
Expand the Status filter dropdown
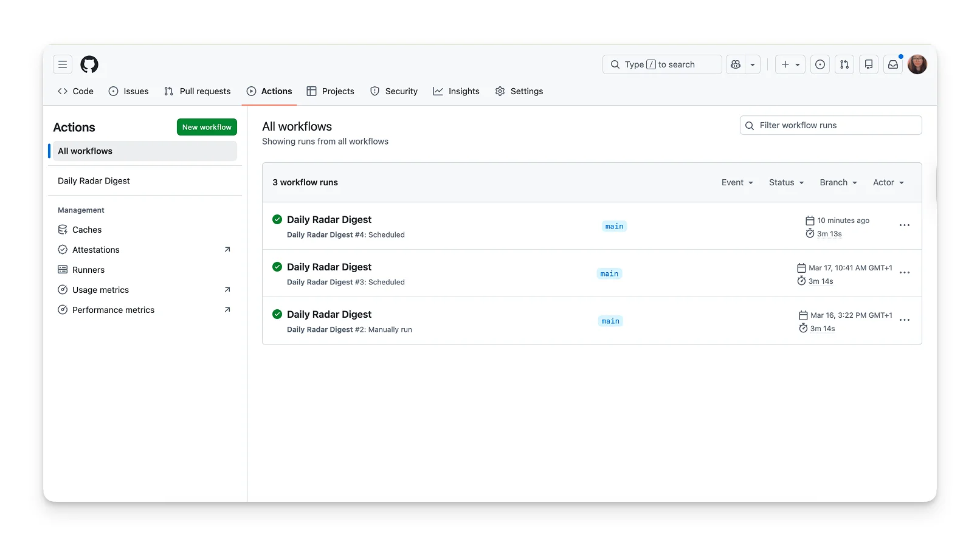click(x=787, y=182)
